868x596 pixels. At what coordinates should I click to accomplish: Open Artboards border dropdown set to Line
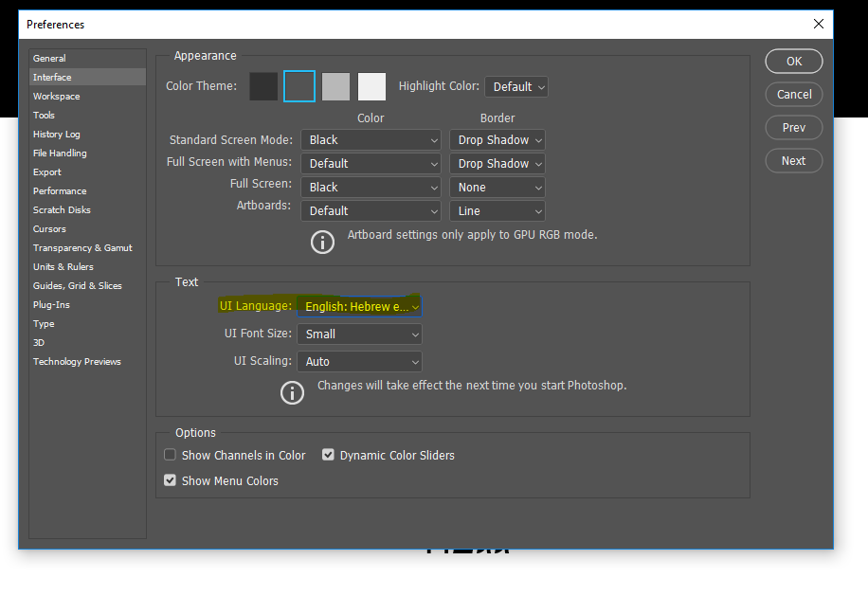pos(497,211)
